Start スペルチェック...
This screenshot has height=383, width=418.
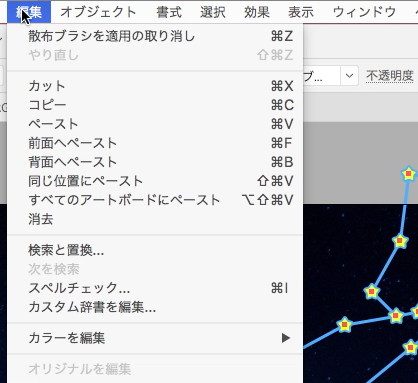pyautogui.click(x=155, y=288)
